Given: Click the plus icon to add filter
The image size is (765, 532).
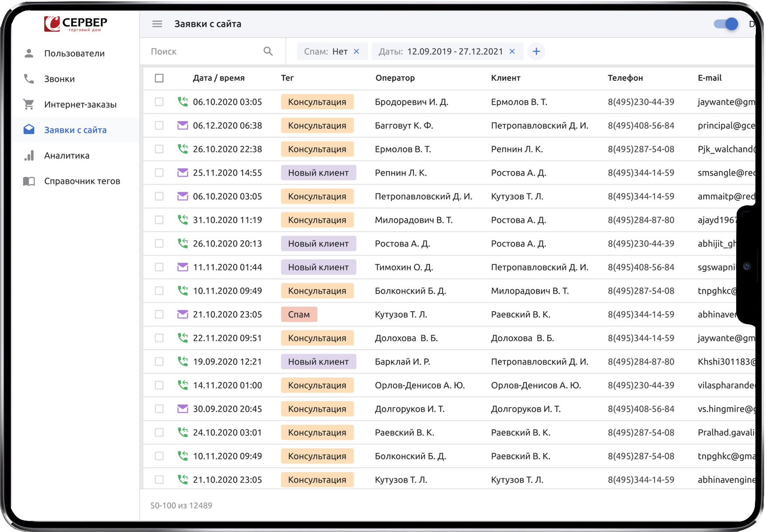Looking at the screenshot, I should pos(536,51).
